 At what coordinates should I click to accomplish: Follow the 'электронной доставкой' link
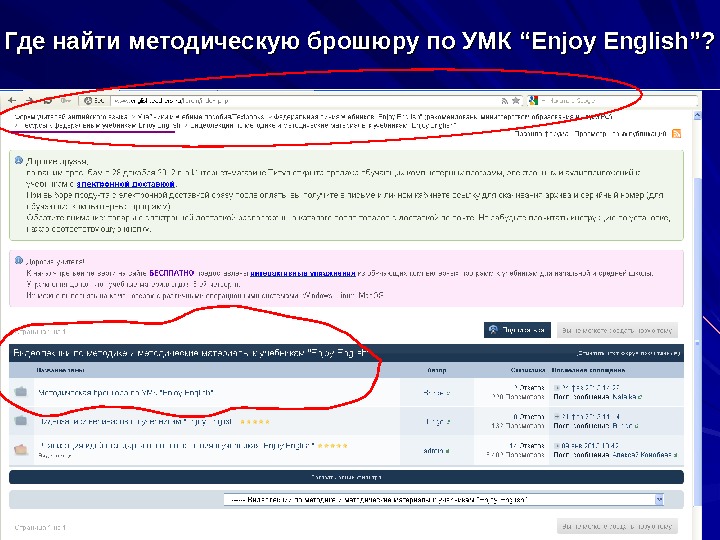click(125, 184)
